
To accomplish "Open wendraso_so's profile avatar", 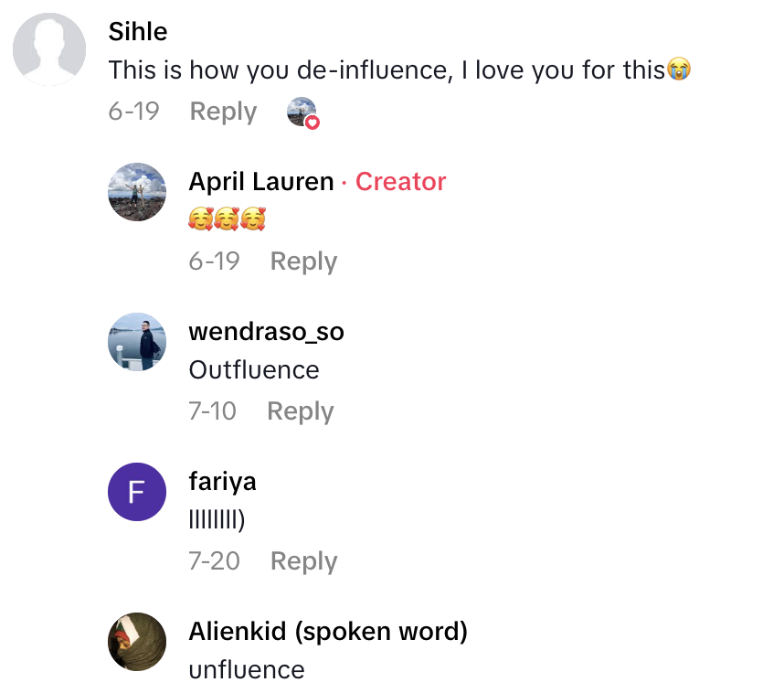I will 137,342.
